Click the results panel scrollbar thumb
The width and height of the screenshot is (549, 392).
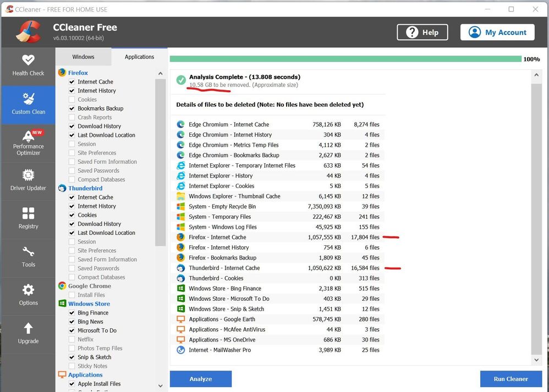click(536, 219)
